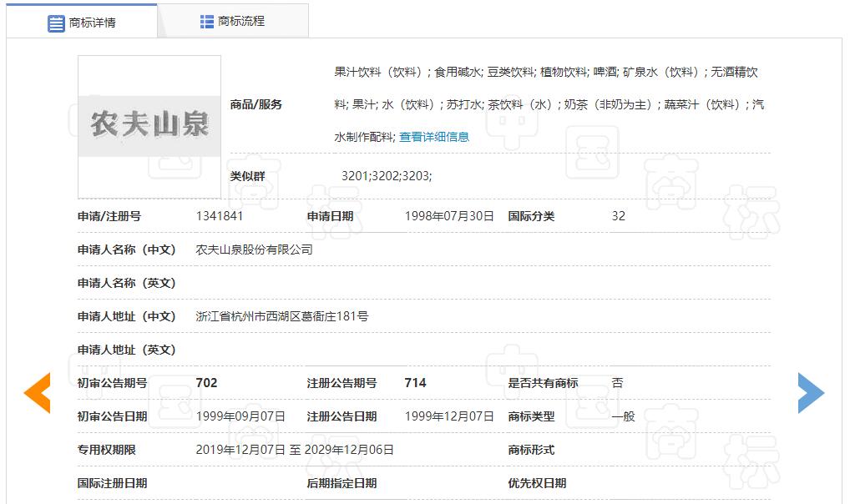Click the 申请人名称（英文） label

pos(127,284)
